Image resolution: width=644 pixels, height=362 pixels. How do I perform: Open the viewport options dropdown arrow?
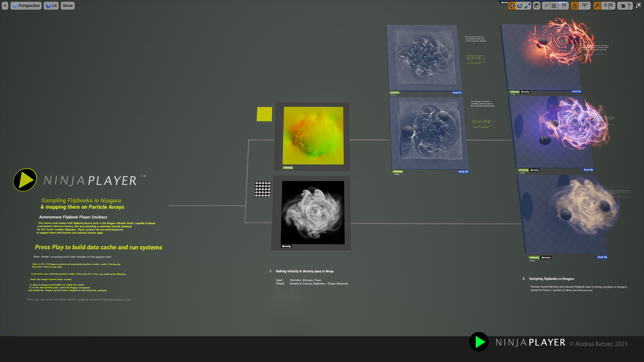5,6
